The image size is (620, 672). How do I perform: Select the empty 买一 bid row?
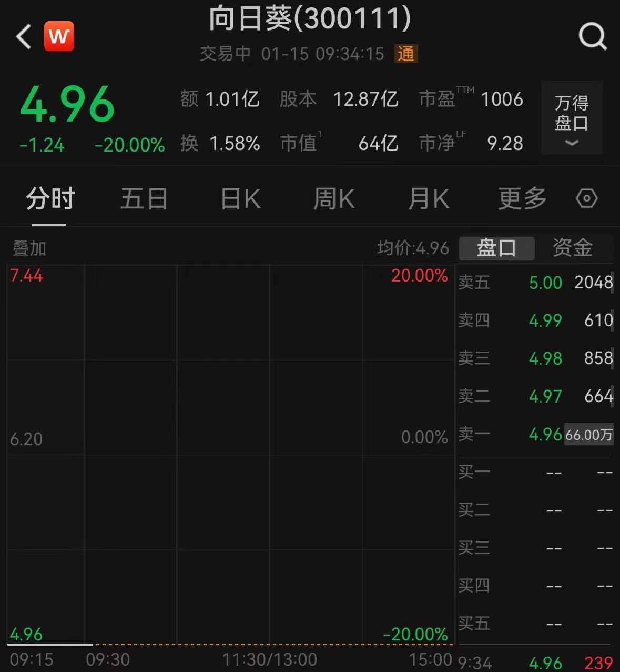pyautogui.click(x=535, y=472)
